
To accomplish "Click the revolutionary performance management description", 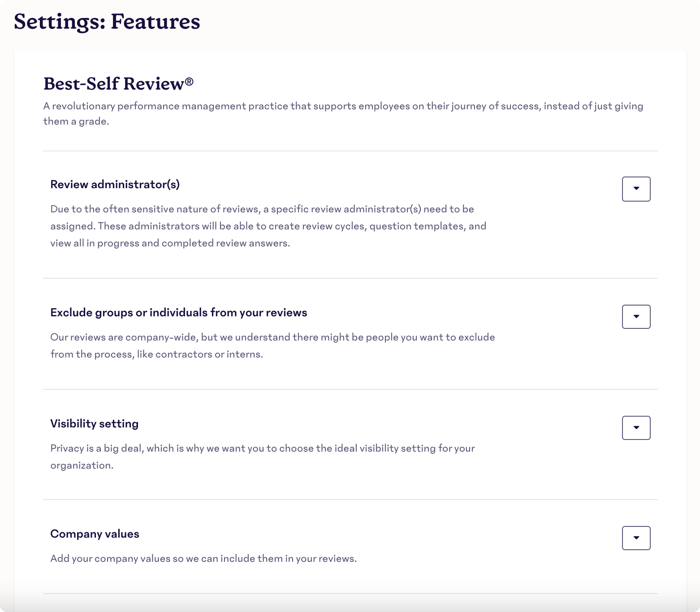I will [x=343, y=113].
